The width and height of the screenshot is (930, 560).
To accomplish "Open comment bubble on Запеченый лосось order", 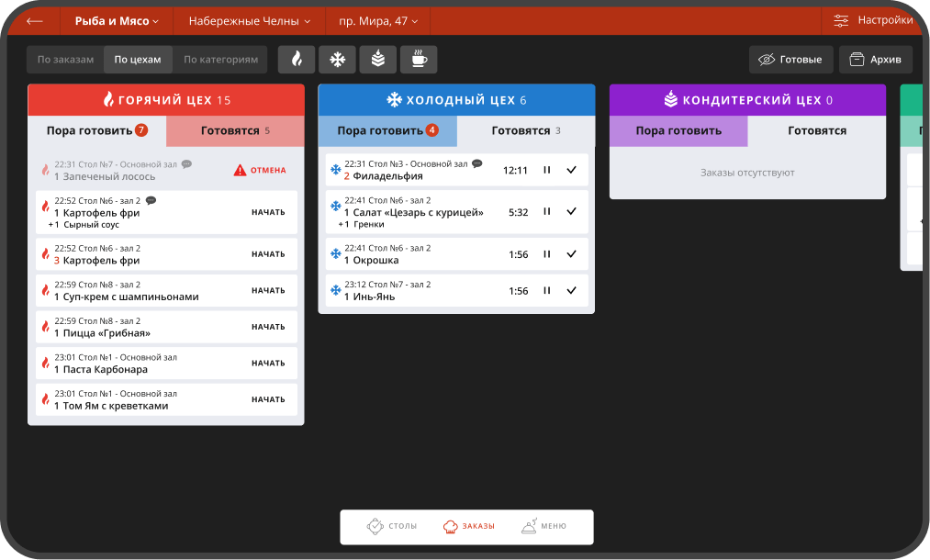I will pos(187,164).
